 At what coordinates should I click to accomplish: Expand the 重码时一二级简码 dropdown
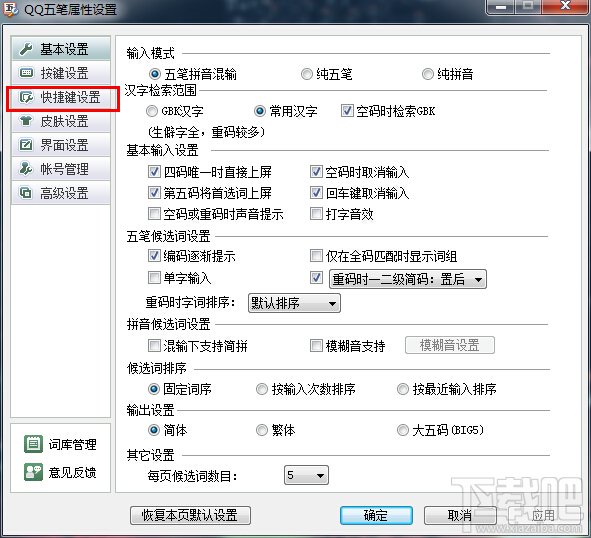[x=408, y=279]
